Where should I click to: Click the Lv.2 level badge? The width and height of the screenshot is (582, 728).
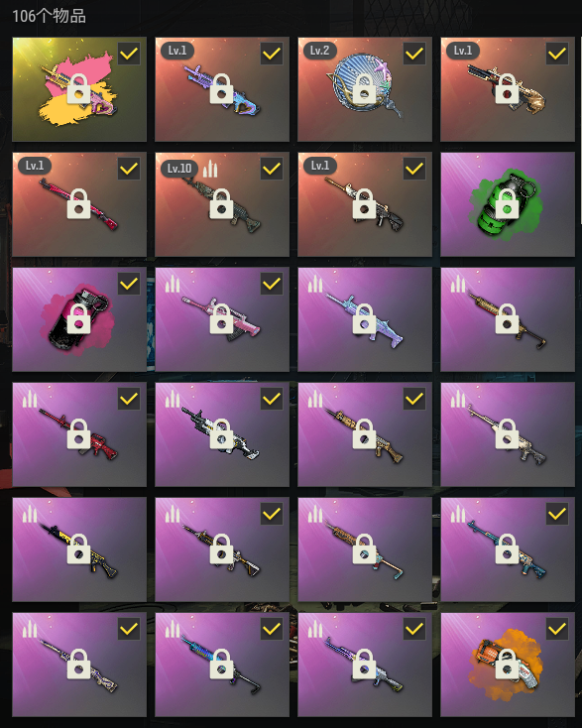(x=320, y=51)
